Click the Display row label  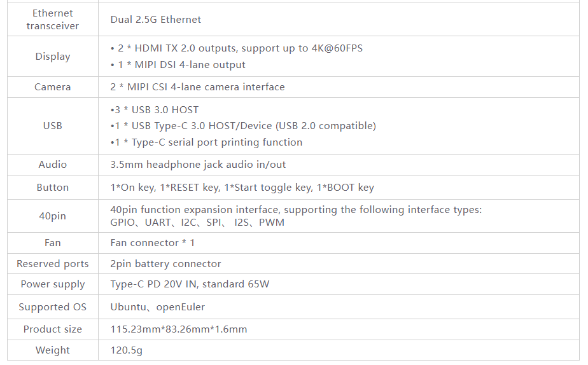click(52, 57)
